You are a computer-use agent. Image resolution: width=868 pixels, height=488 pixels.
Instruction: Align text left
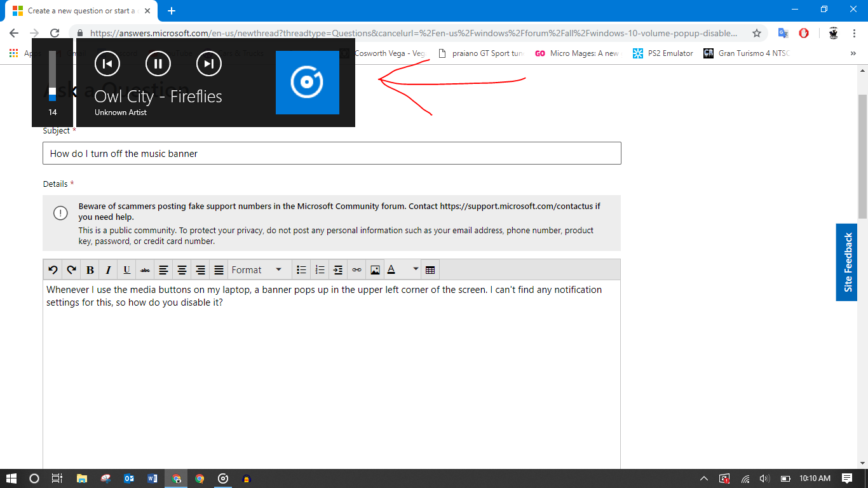click(x=163, y=270)
